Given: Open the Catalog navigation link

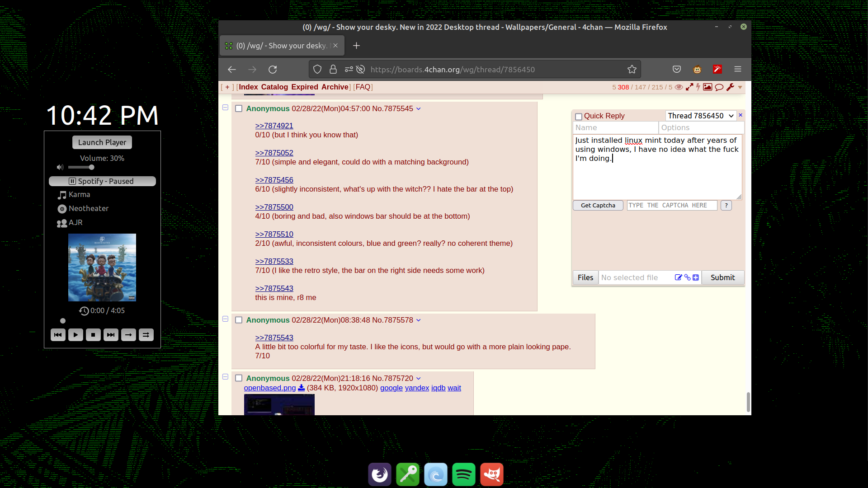Looking at the screenshot, I should click(x=274, y=87).
